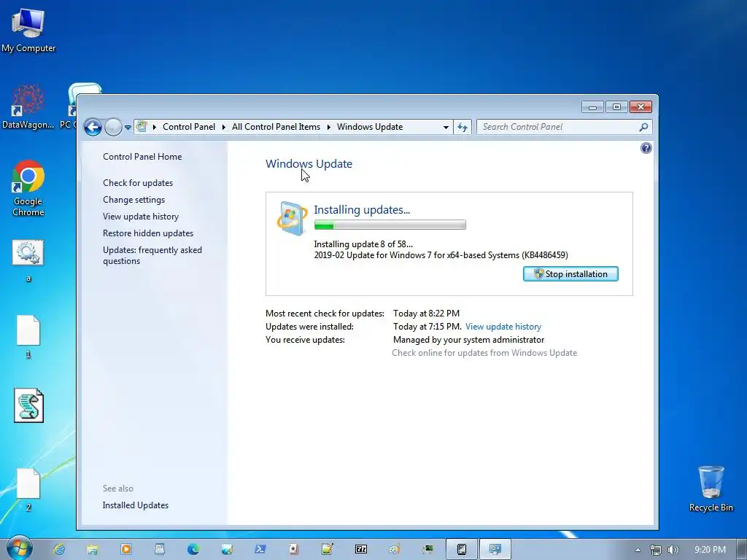Select the DataWagon desktop shortcut
Screen dimensions: 747x560
click(28, 106)
